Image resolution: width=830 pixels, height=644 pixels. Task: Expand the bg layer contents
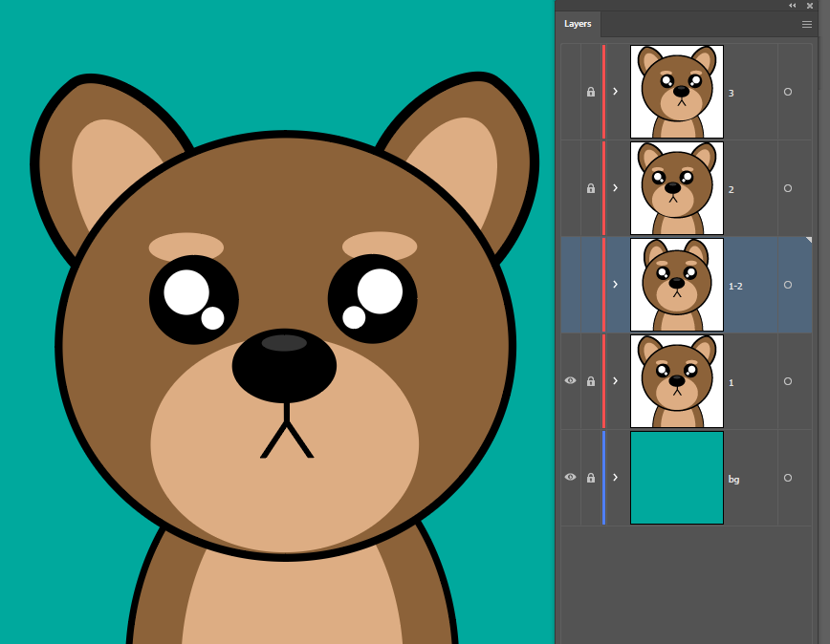615,478
